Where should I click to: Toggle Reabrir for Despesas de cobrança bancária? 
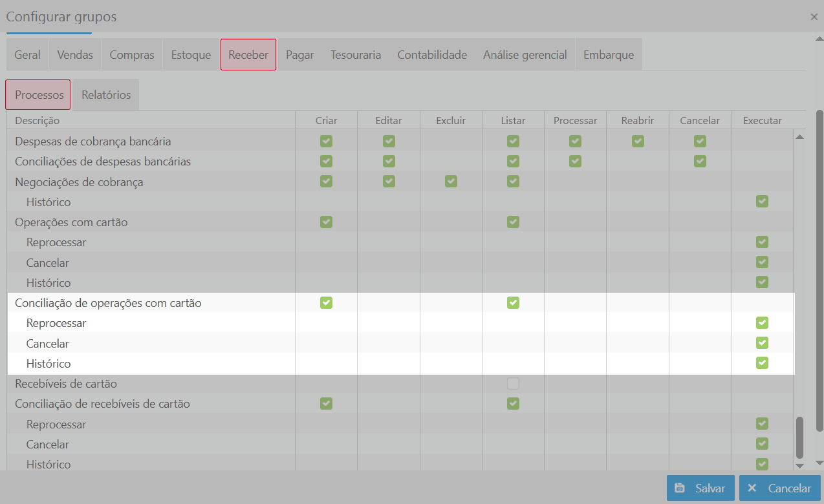pyautogui.click(x=638, y=141)
